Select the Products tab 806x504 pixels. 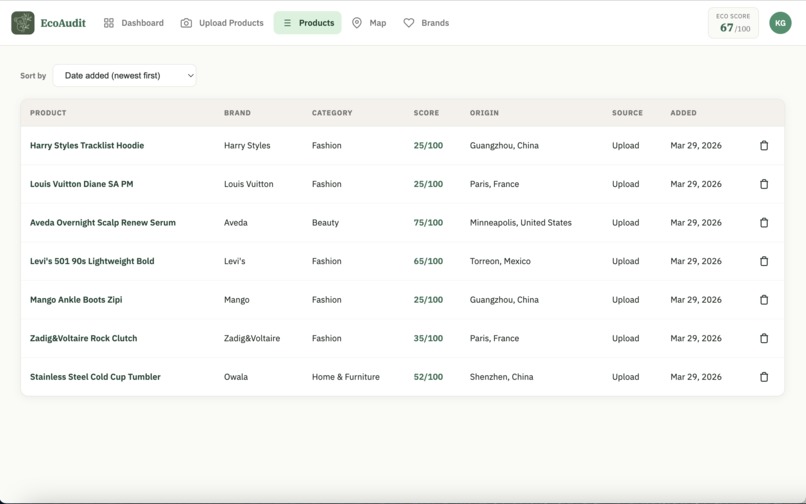click(307, 23)
